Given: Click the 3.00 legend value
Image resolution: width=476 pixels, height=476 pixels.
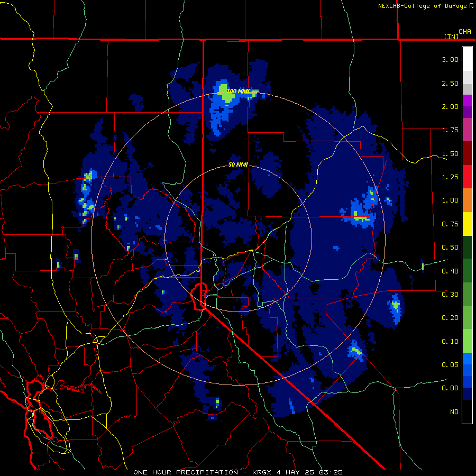Looking at the screenshot, I should point(450,59).
